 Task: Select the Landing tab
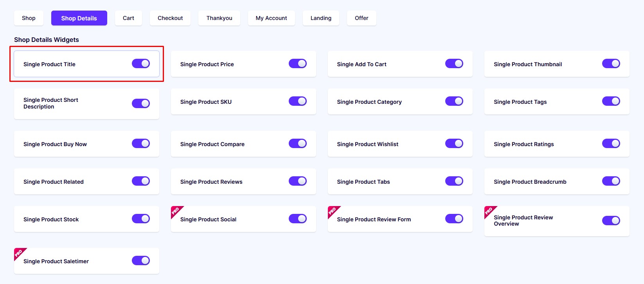(x=321, y=18)
